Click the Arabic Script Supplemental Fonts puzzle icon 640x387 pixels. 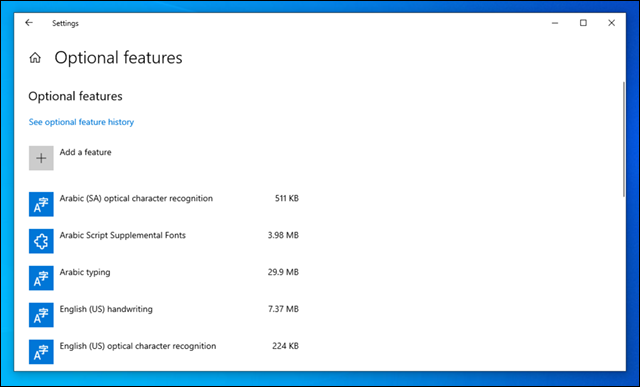pyautogui.click(x=41, y=241)
